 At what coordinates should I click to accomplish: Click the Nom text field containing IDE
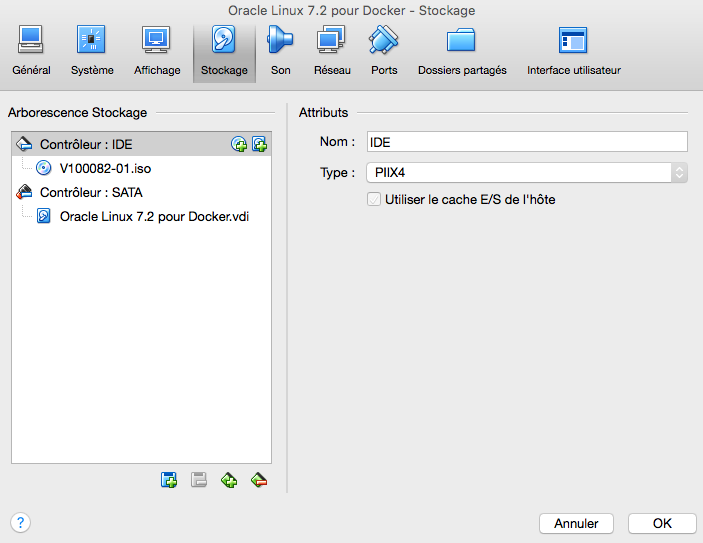point(527,143)
